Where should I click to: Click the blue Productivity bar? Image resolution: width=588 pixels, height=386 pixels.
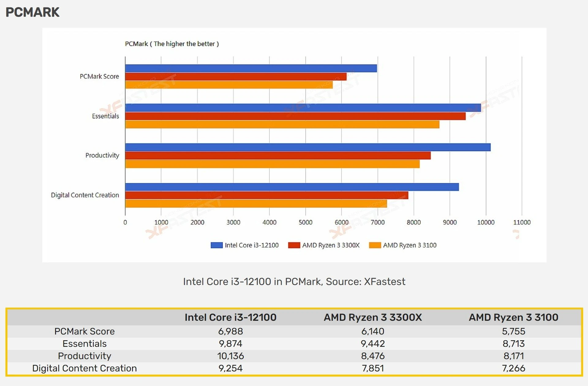(308, 147)
